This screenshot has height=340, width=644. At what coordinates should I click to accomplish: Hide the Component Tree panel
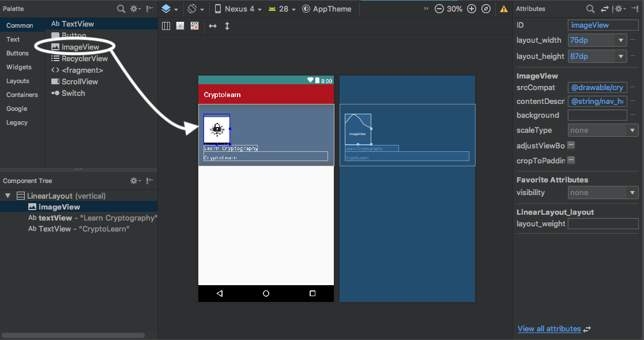tap(150, 181)
